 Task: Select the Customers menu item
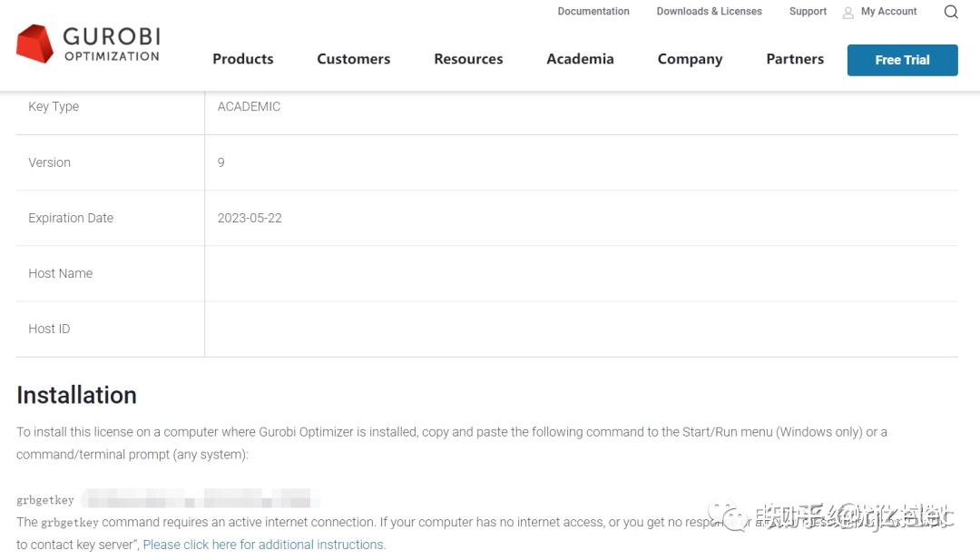(353, 59)
